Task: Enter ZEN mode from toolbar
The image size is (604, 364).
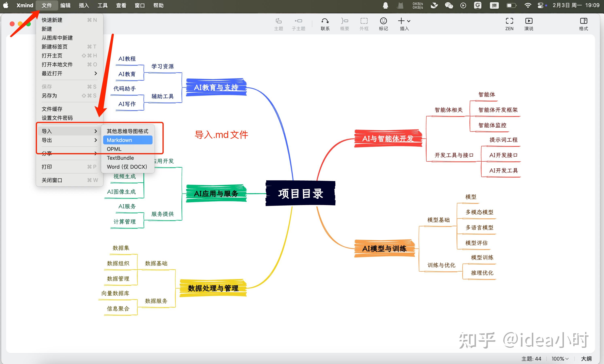Action: (509, 21)
